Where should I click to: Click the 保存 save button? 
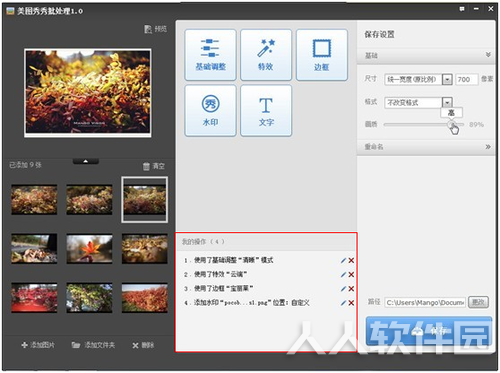[429, 331]
